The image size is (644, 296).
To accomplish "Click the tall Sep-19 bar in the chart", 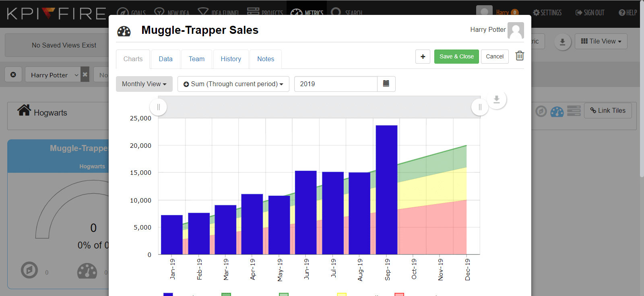I will 386,190.
